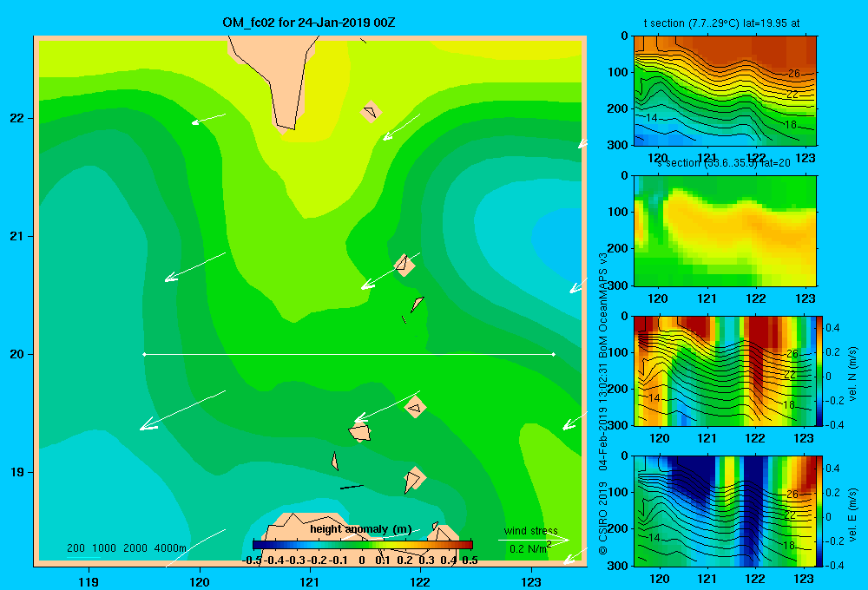Click the height anomaly color bar
Viewport: 868px width, 590px height.
tap(363, 545)
